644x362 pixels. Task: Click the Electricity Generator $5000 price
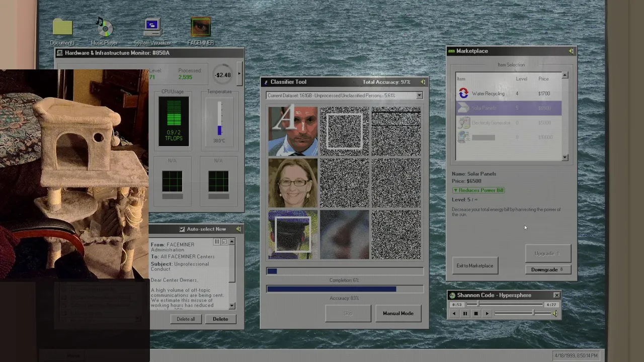point(545,123)
